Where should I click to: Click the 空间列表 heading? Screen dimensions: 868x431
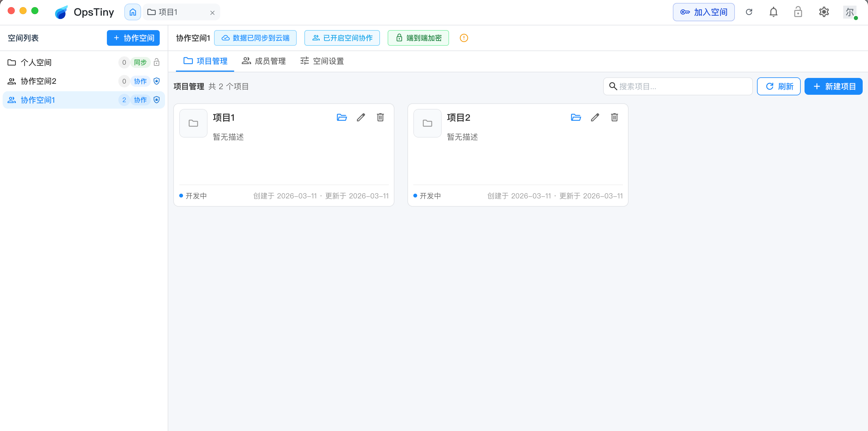click(x=23, y=38)
